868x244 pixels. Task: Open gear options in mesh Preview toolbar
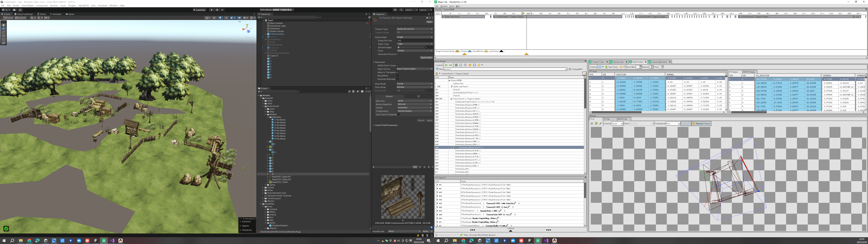tap(592, 123)
